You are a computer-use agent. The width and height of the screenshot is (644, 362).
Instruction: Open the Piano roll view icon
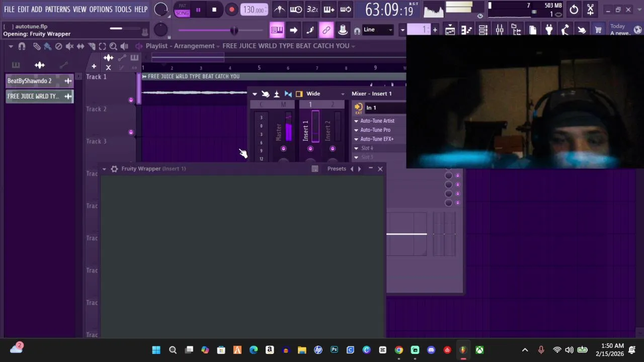pos(466,30)
